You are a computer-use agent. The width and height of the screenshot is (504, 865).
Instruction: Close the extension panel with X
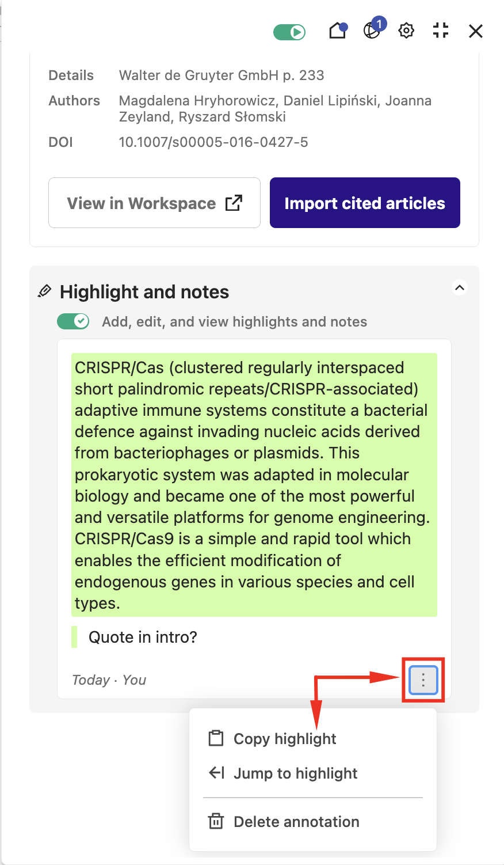point(476,31)
